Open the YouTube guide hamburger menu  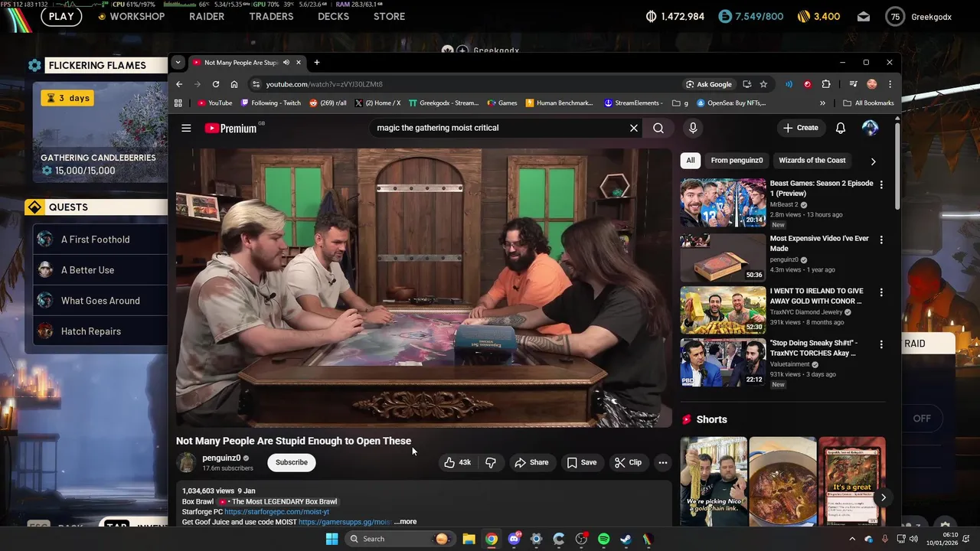(186, 128)
